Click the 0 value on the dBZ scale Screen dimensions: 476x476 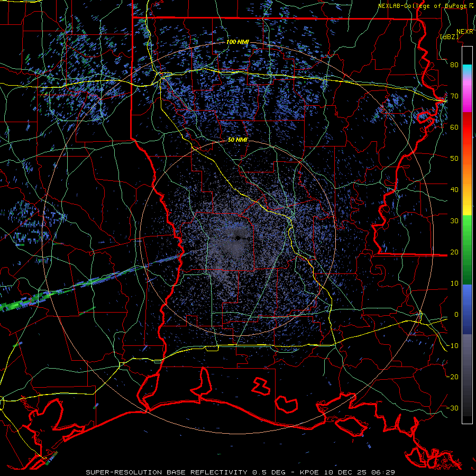point(456,315)
